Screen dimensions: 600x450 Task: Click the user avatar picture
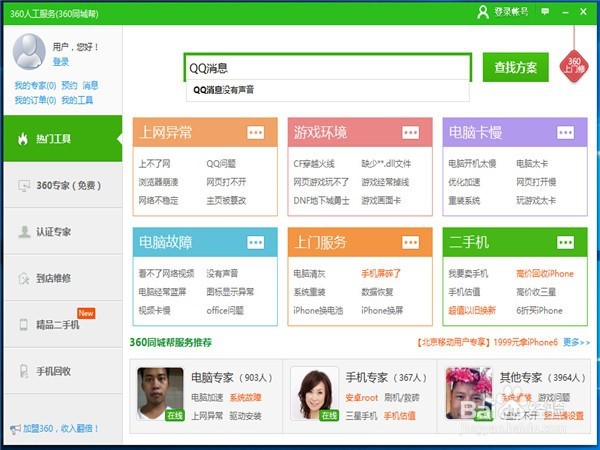click(29, 51)
